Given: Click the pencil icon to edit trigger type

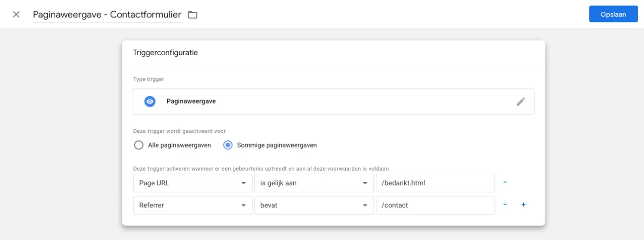Looking at the screenshot, I should point(521,102).
